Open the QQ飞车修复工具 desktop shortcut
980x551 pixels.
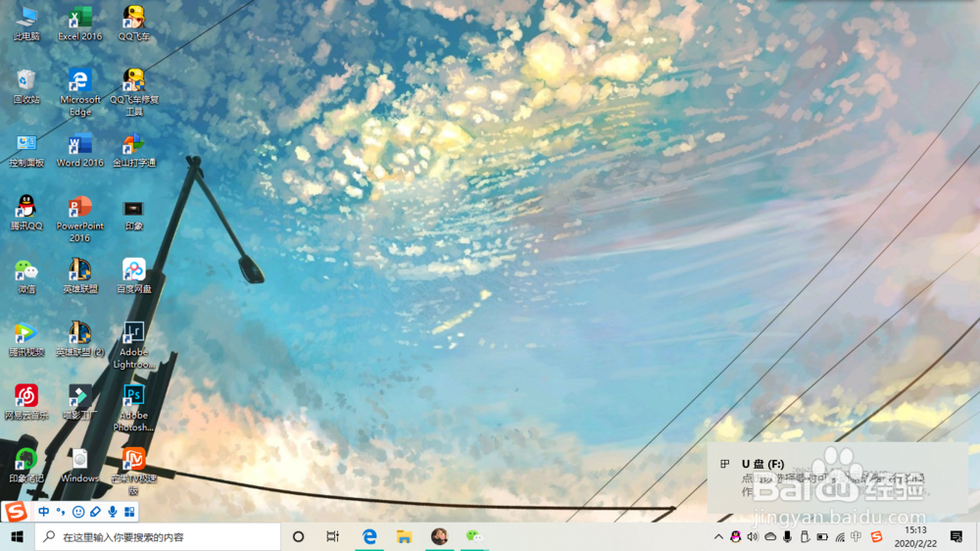(x=133, y=92)
